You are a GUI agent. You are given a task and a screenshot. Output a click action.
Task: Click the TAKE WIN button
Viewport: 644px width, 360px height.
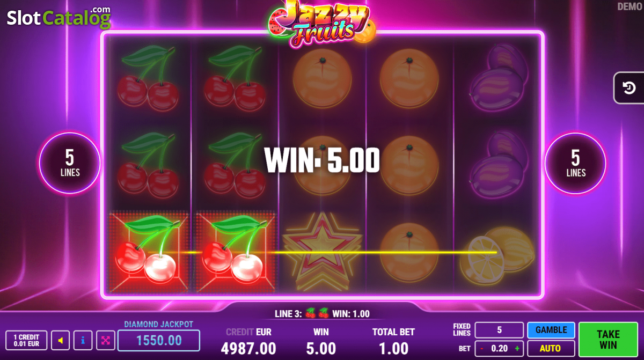point(608,339)
